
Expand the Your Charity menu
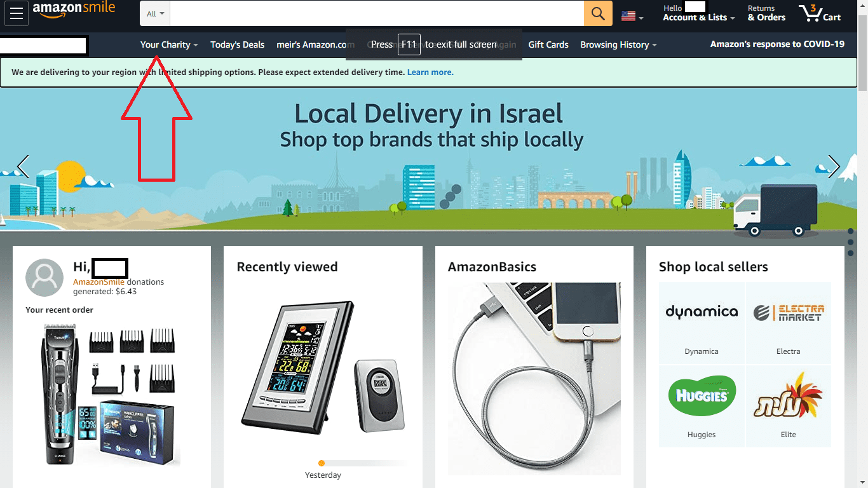(169, 44)
